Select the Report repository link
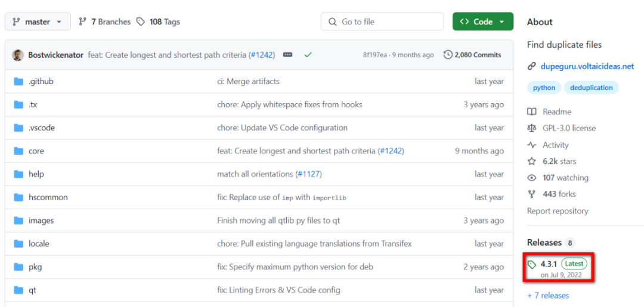This screenshot has width=644, height=307. pyautogui.click(x=558, y=211)
